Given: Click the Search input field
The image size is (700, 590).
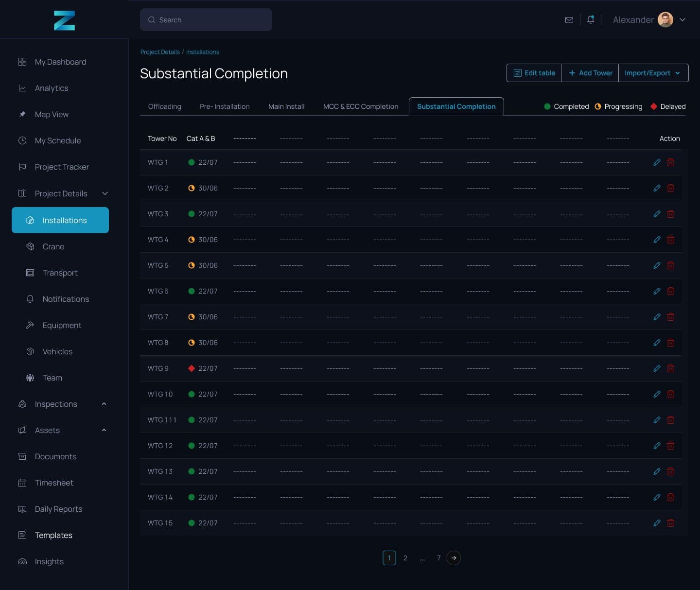Looking at the screenshot, I should click(206, 20).
